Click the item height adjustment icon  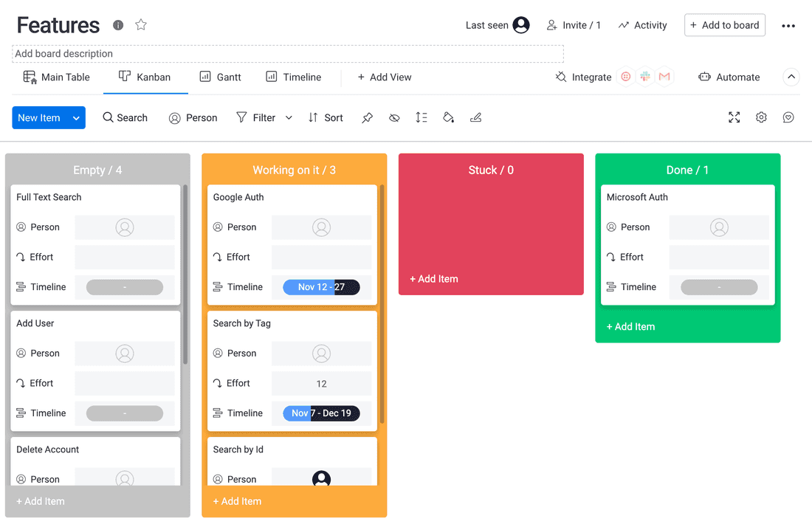(x=422, y=117)
